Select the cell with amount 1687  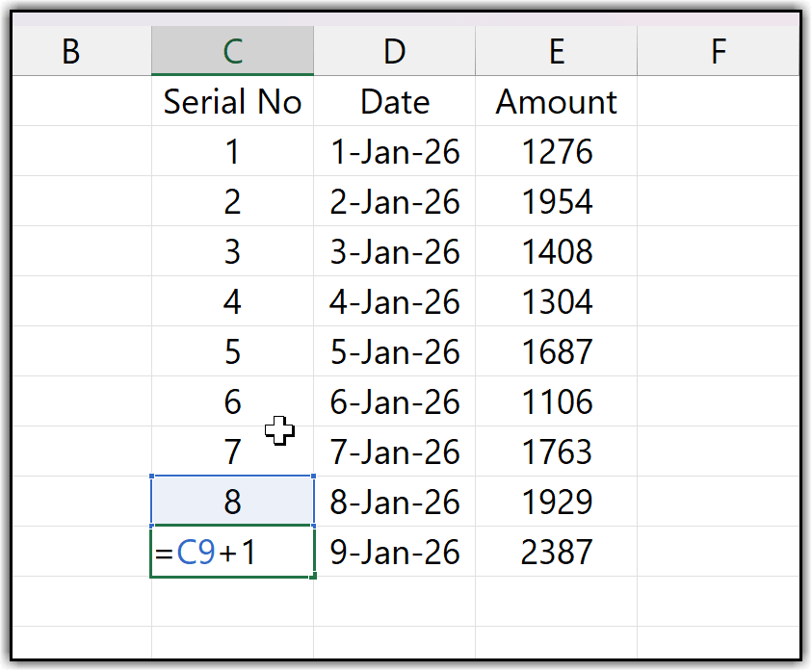click(x=556, y=352)
